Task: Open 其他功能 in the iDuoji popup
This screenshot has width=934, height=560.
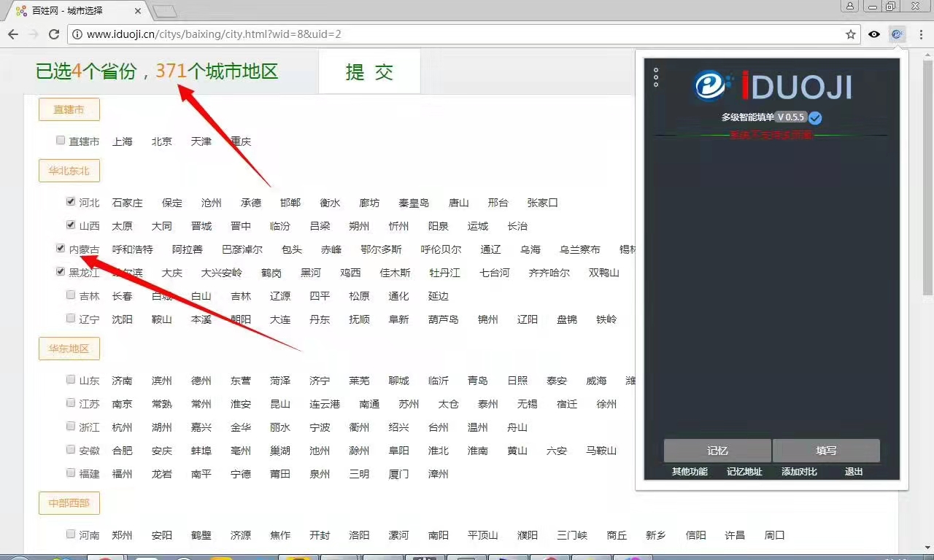Action: tap(690, 472)
